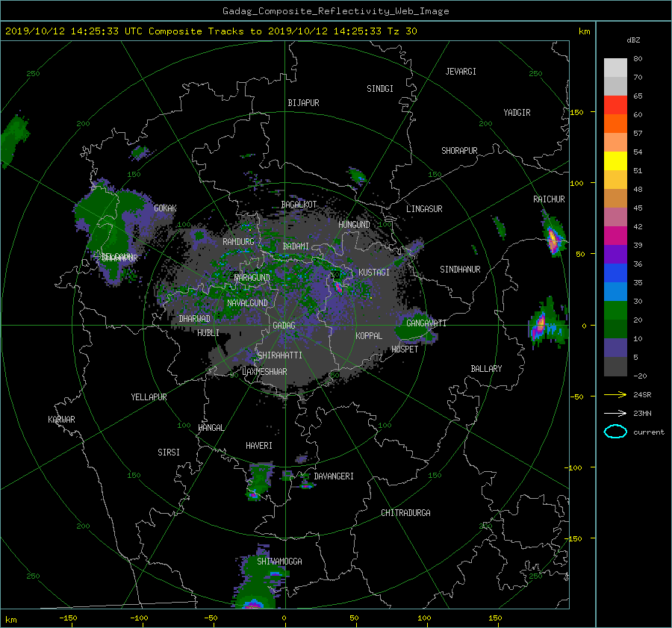Image resolution: width=672 pixels, height=628 pixels.
Task: Click the SINDGI city label
Action: pos(380,89)
